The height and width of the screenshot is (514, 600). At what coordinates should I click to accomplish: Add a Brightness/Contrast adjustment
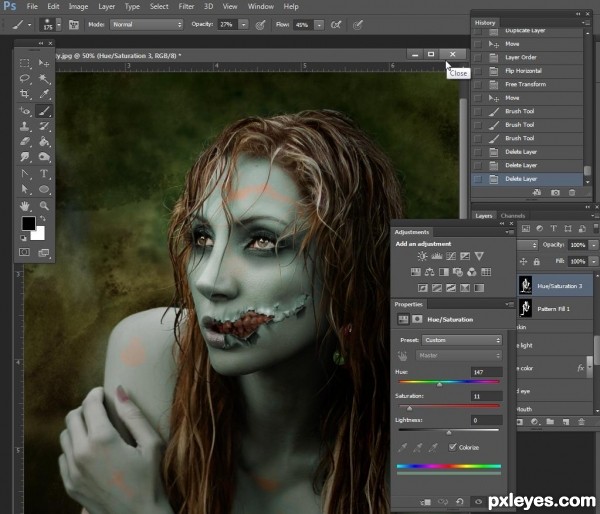pyautogui.click(x=422, y=256)
